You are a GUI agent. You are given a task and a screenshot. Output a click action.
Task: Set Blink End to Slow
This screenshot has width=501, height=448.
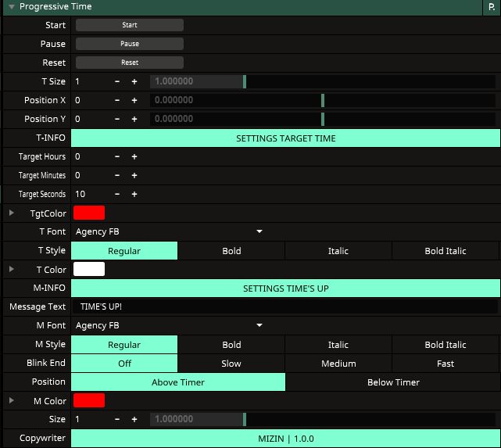coord(231,364)
